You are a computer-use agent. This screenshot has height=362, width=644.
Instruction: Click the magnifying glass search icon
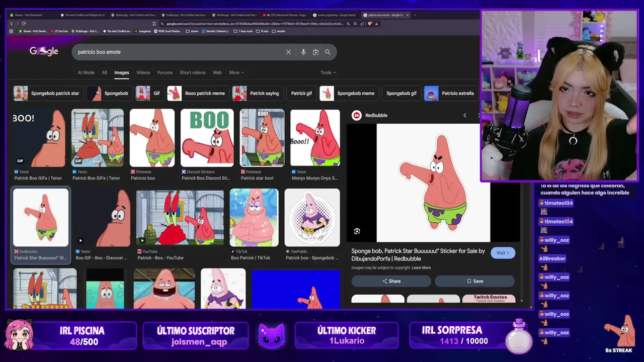tap(328, 52)
